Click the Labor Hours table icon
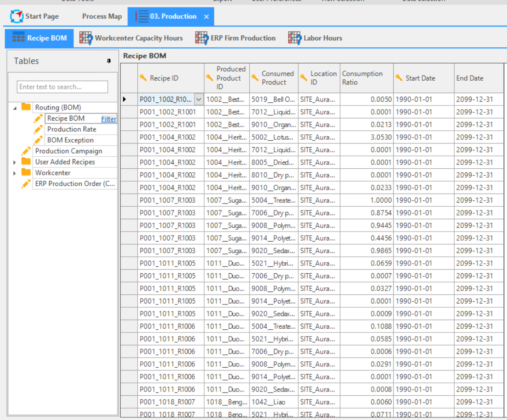This screenshot has height=420, width=507. [295, 38]
